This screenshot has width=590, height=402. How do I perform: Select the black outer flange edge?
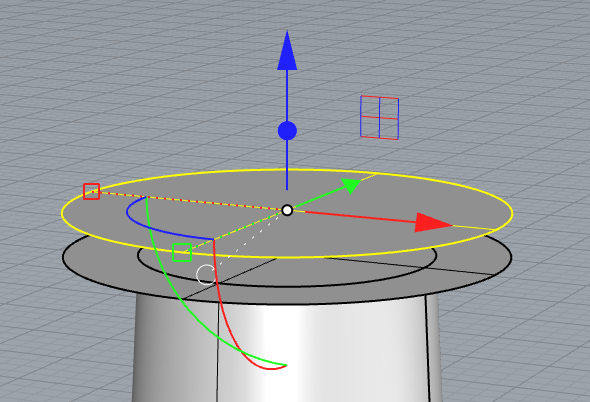(x=287, y=303)
